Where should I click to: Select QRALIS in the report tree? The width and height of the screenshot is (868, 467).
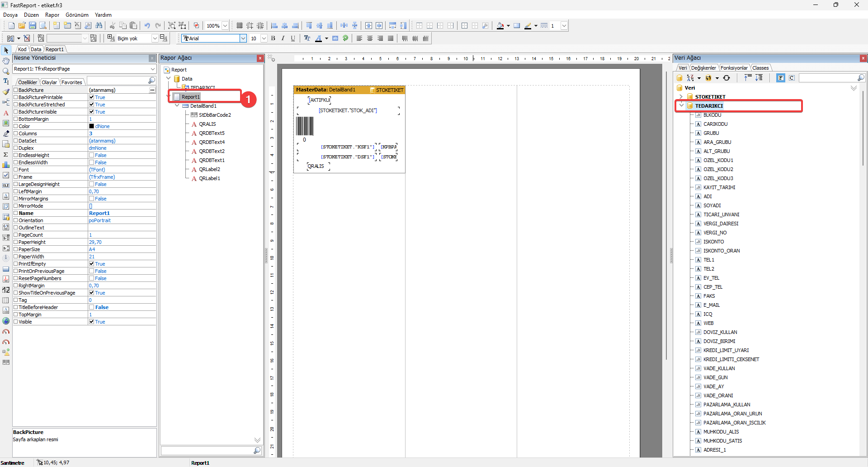pos(207,124)
